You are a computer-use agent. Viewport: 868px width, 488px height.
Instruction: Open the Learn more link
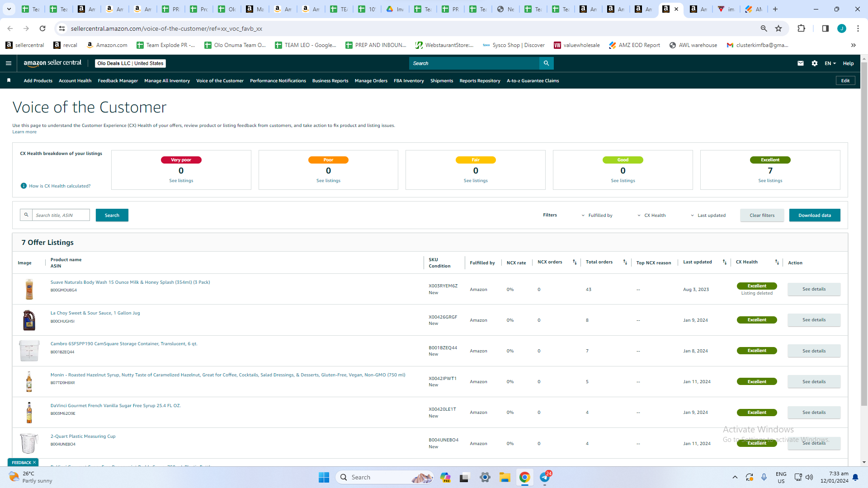24,132
